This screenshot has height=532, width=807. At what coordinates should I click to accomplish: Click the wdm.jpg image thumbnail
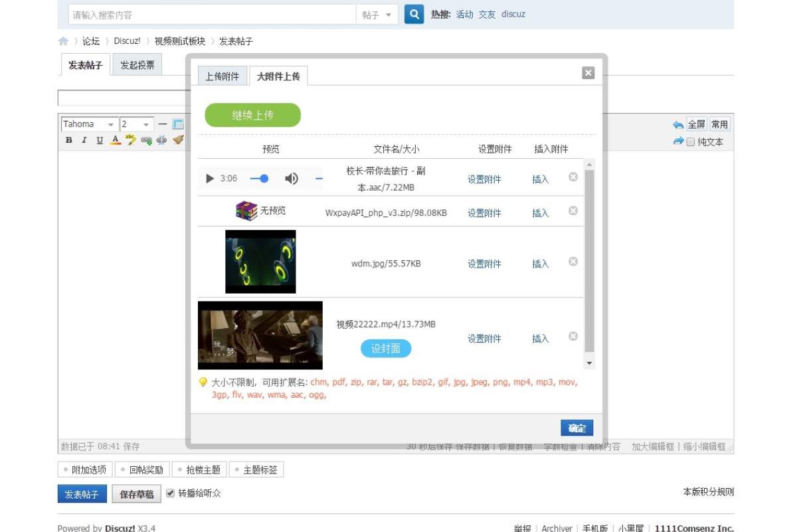[x=260, y=262]
